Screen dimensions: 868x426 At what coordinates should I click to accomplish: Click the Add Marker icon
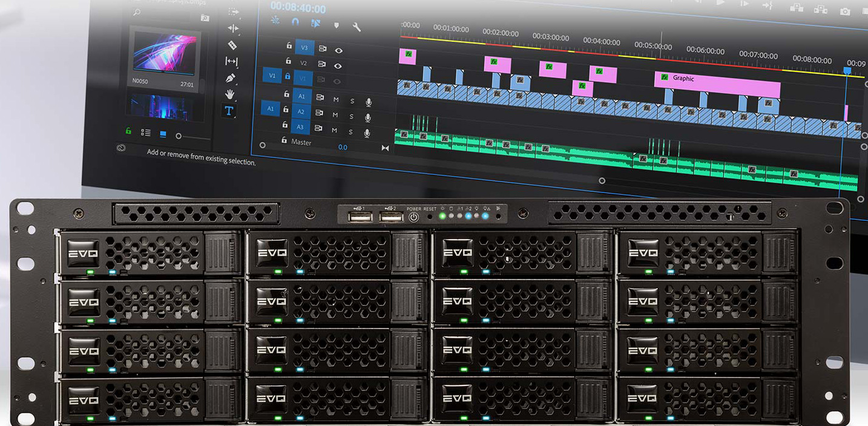(x=337, y=25)
